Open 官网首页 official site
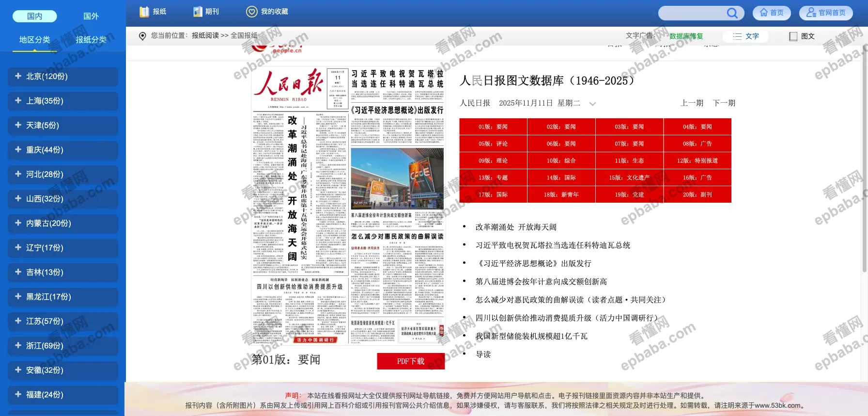This screenshot has width=868, height=416. pos(826,13)
